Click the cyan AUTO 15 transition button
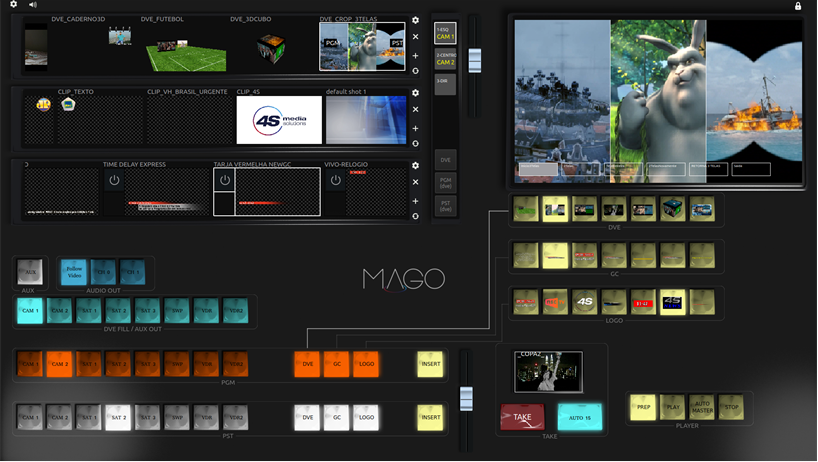818x462 pixels. click(x=580, y=417)
